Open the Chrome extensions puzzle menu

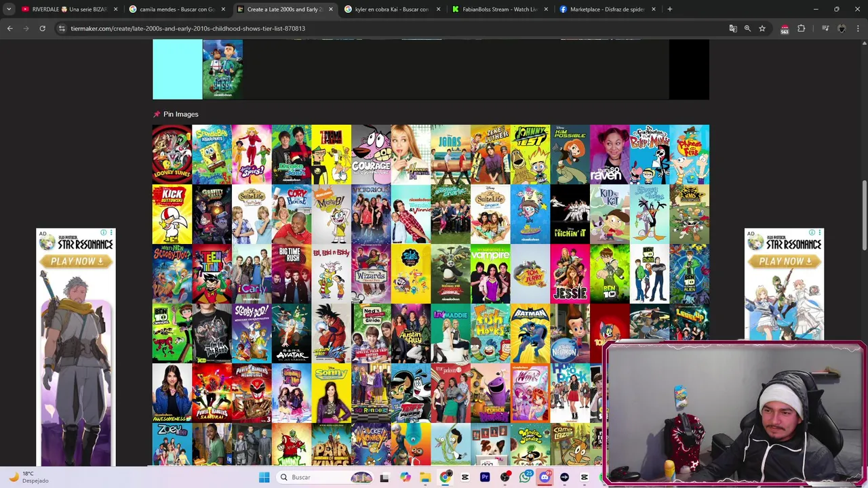[802, 28]
